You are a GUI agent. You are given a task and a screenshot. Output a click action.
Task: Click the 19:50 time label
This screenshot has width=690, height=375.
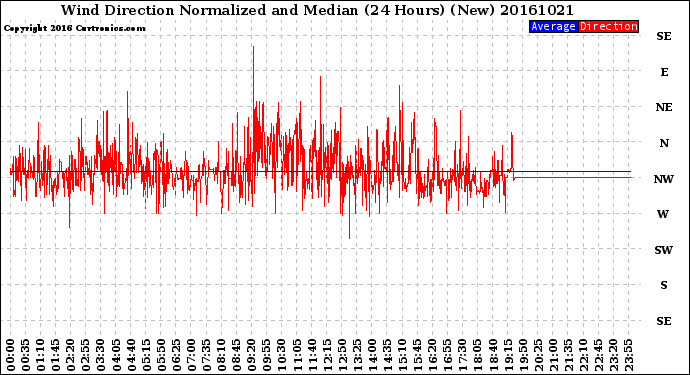(523, 355)
